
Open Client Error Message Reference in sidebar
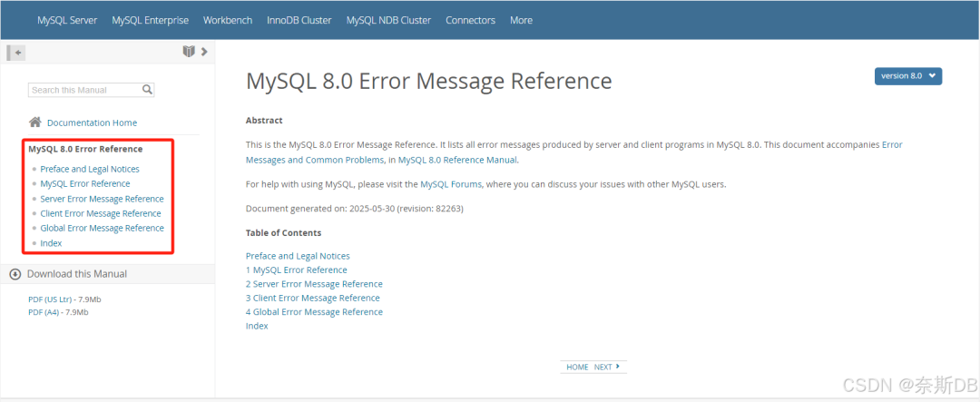pos(101,213)
